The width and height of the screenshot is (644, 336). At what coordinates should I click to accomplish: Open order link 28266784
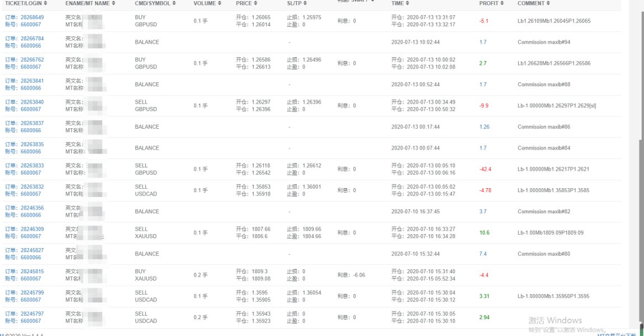tap(32, 39)
